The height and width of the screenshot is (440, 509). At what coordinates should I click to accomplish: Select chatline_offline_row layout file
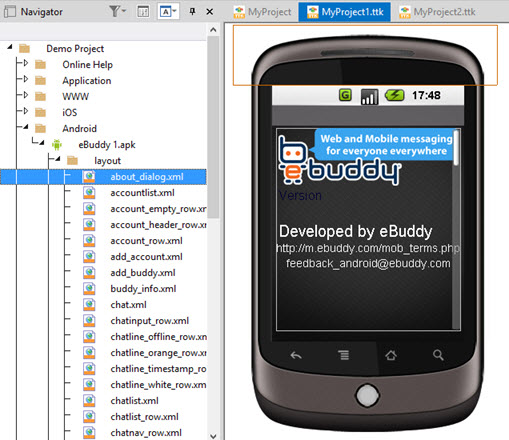pyautogui.click(x=158, y=337)
